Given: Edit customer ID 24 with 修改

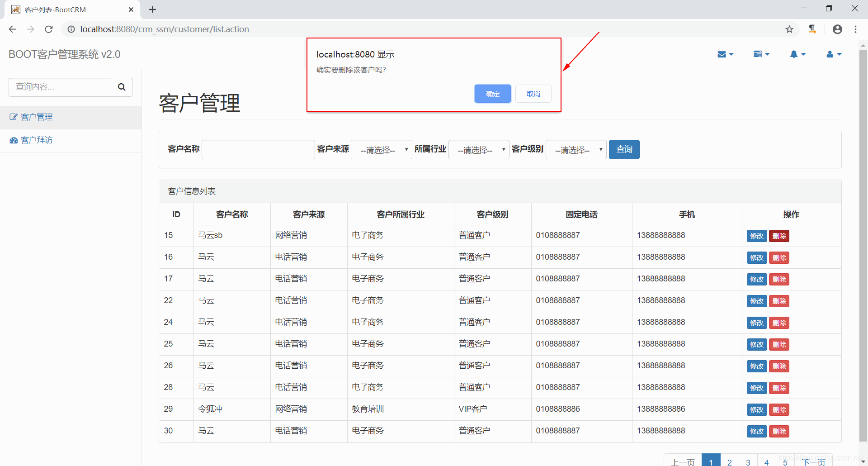Looking at the screenshot, I should point(757,323).
